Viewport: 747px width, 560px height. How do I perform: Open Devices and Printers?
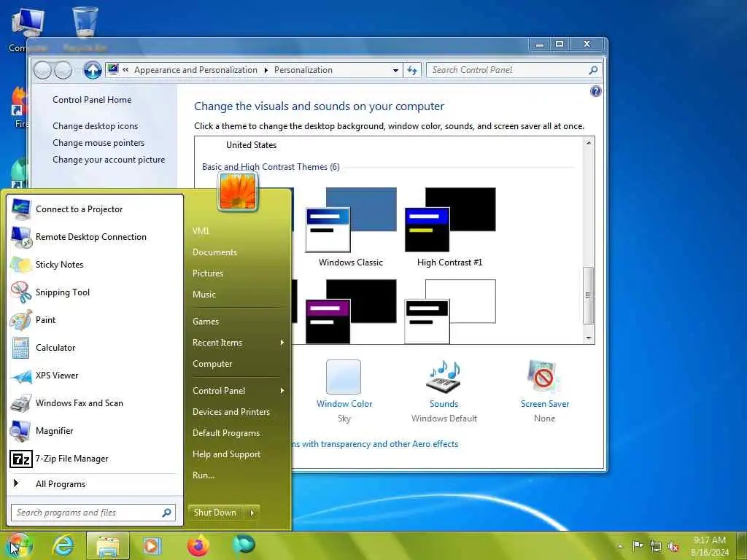tap(231, 412)
